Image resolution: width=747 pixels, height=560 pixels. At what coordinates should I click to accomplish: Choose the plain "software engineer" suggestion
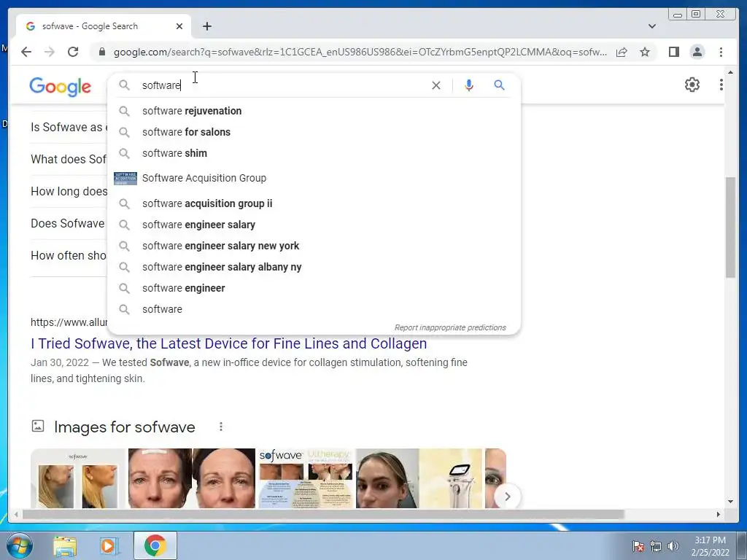pos(314,288)
